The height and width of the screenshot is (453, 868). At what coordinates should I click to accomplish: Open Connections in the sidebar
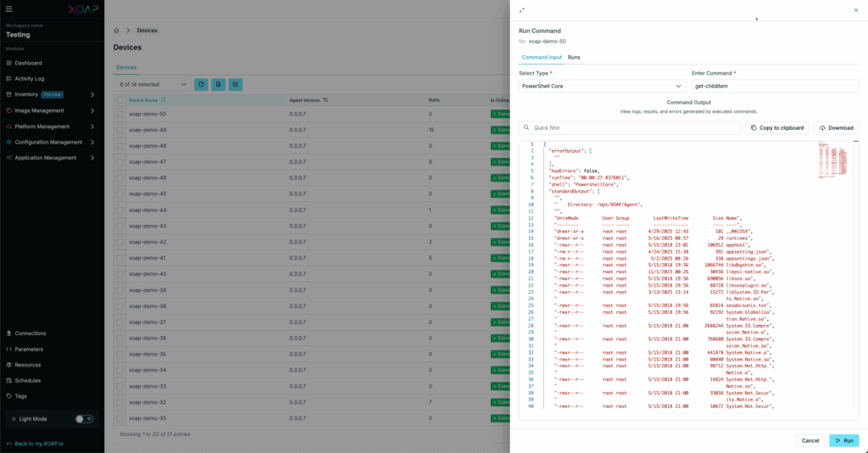[x=30, y=333]
